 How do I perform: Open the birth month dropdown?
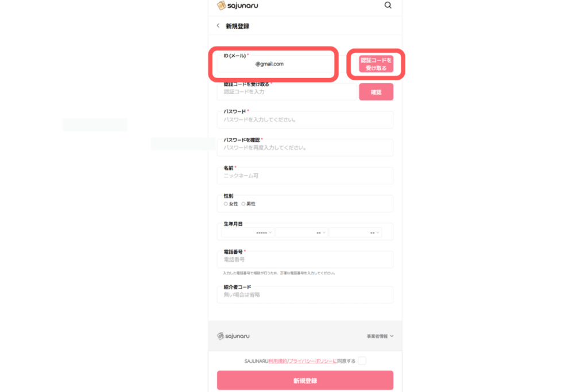click(301, 232)
